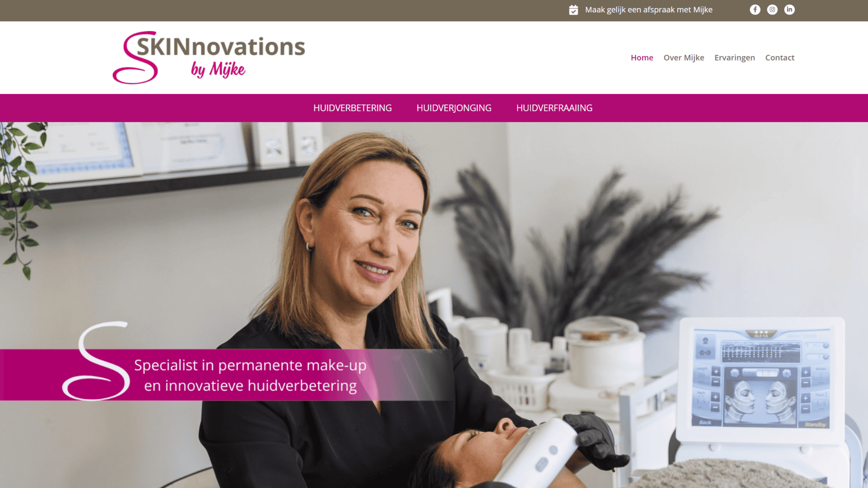Image resolution: width=868 pixels, height=488 pixels.
Task: Open the Contact page
Action: coord(780,58)
